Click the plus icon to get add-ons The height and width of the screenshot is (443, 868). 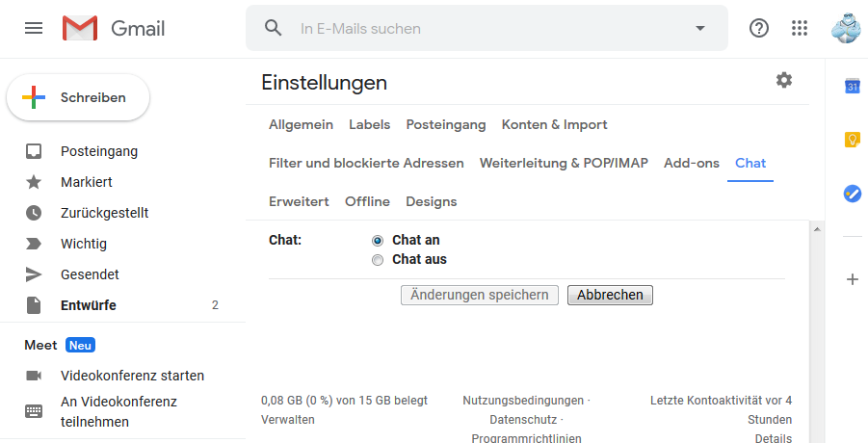tap(852, 280)
